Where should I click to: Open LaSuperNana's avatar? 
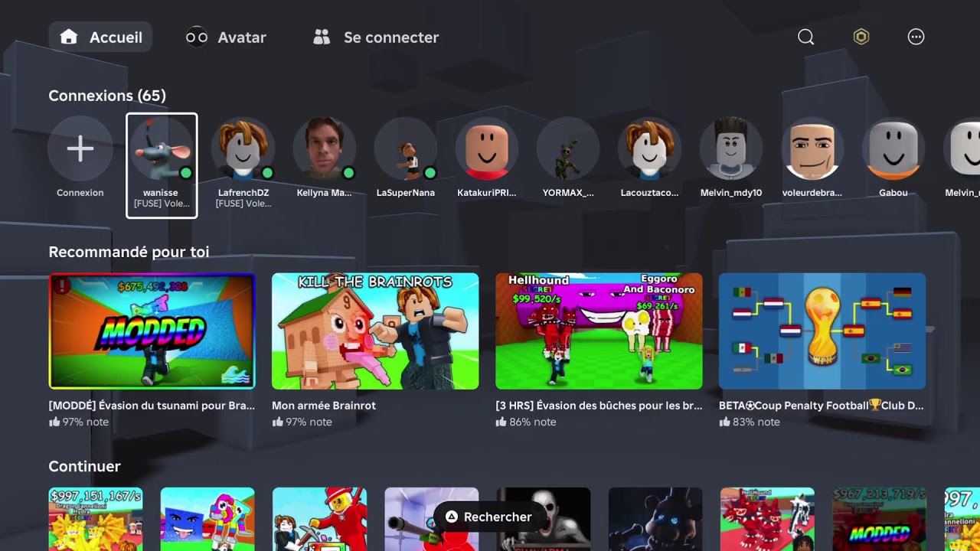pyautogui.click(x=406, y=148)
